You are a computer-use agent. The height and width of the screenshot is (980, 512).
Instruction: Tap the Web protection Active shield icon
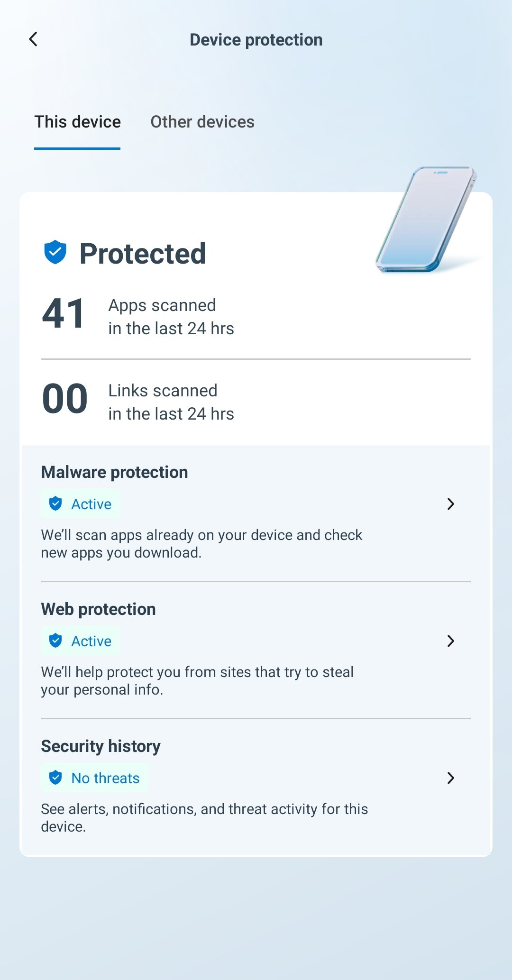point(55,641)
